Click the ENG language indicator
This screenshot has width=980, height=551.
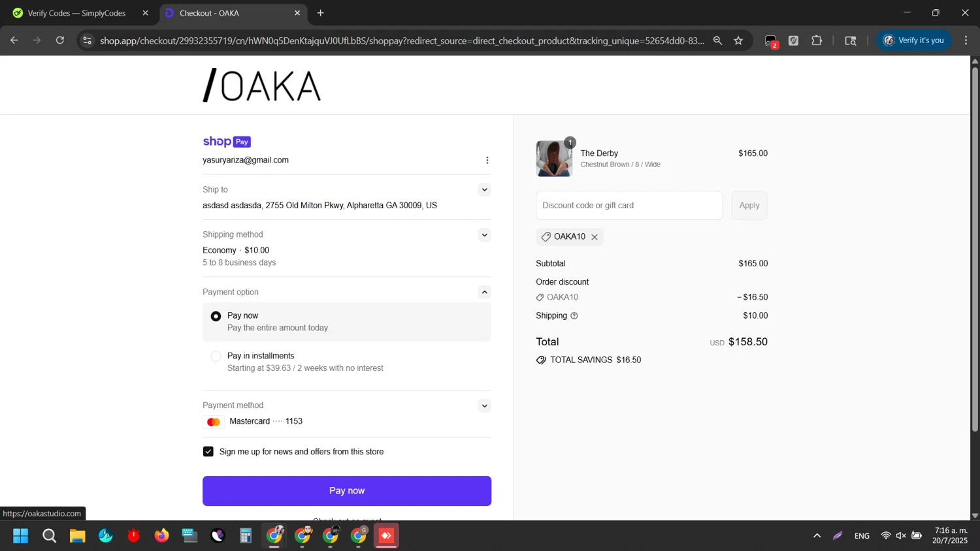click(x=862, y=536)
